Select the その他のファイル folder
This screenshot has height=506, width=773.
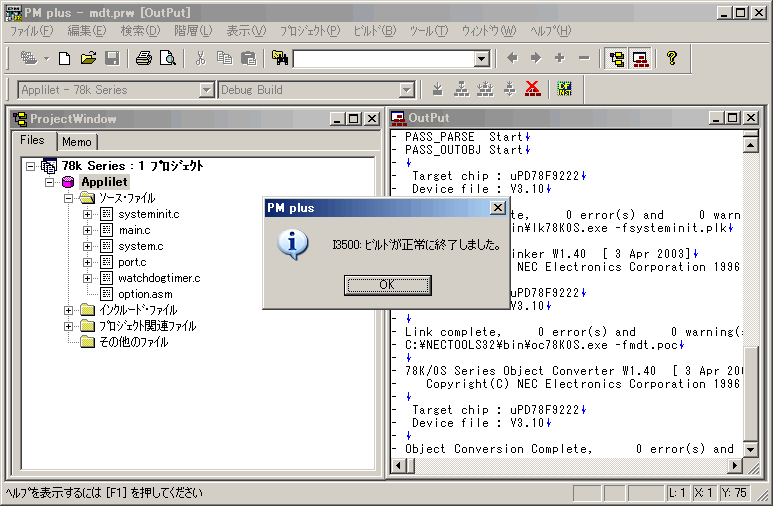click(133, 342)
